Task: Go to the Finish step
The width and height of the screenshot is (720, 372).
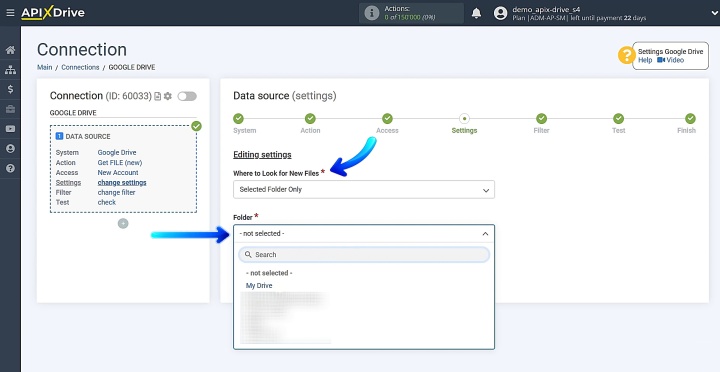Action: pyautogui.click(x=690, y=118)
